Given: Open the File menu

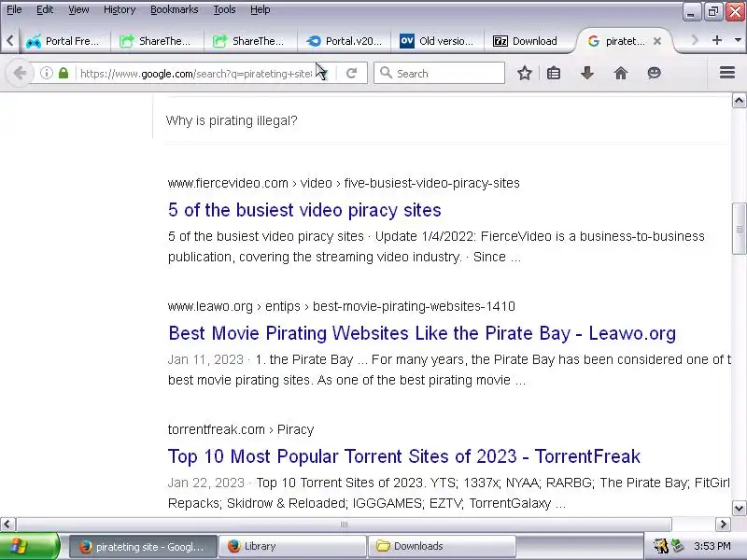Looking at the screenshot, I should click(14, 9).
